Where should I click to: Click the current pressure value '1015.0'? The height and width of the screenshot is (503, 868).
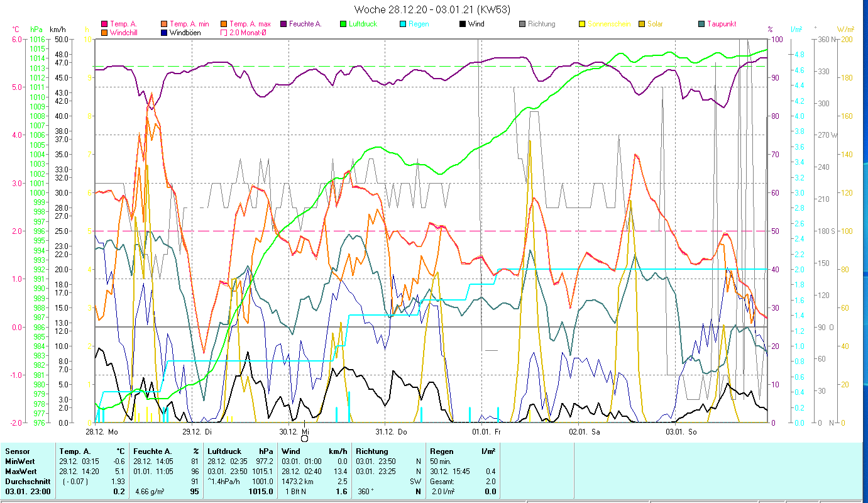(262, 492)
